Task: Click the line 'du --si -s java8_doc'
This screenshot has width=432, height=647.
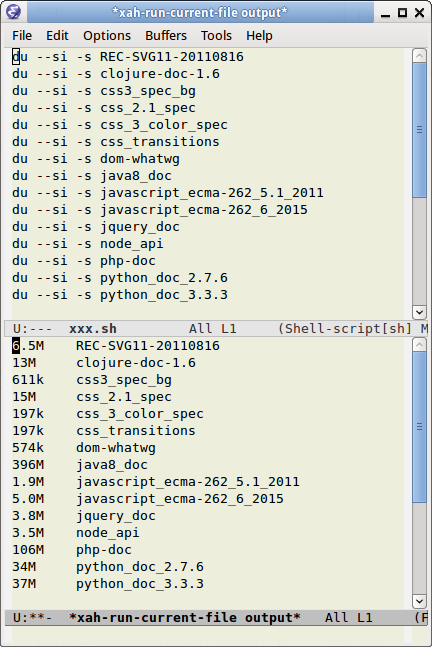Action: point(92,176)
